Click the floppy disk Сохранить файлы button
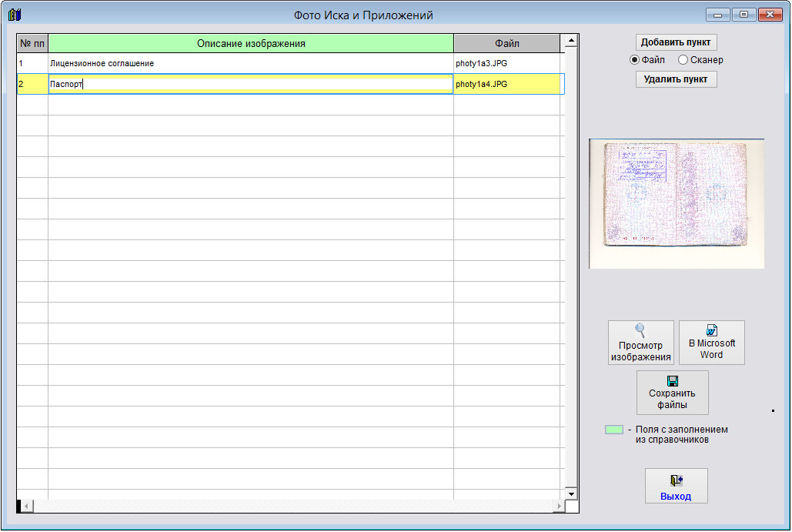 (x=672, y=393)
